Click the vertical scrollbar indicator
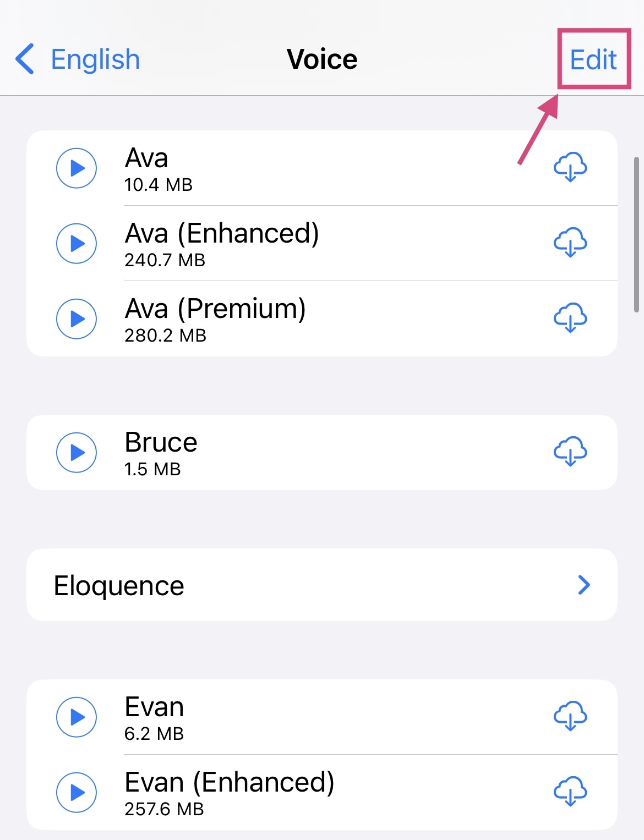 (636, 234)
